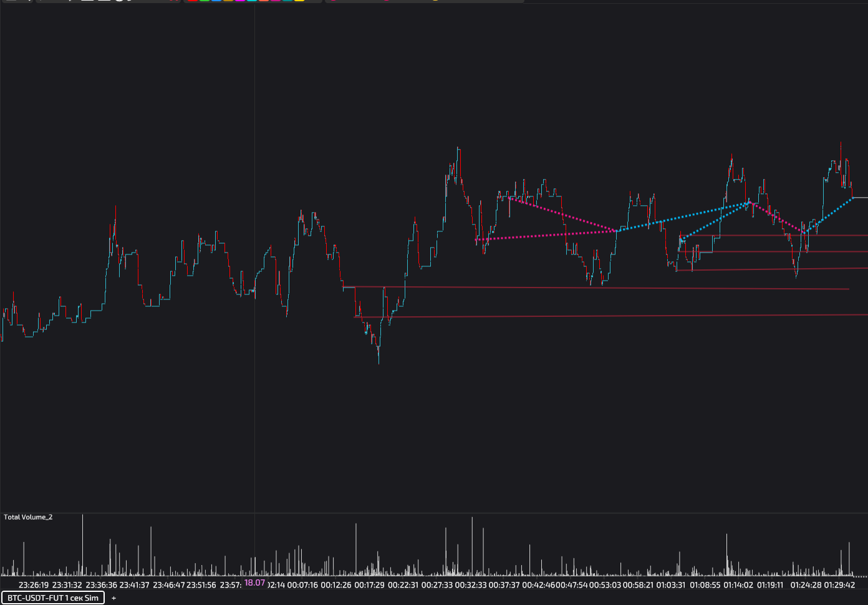Click the 00:07:16 time axis label
This screenshot has height=605, width=868.
302,585
